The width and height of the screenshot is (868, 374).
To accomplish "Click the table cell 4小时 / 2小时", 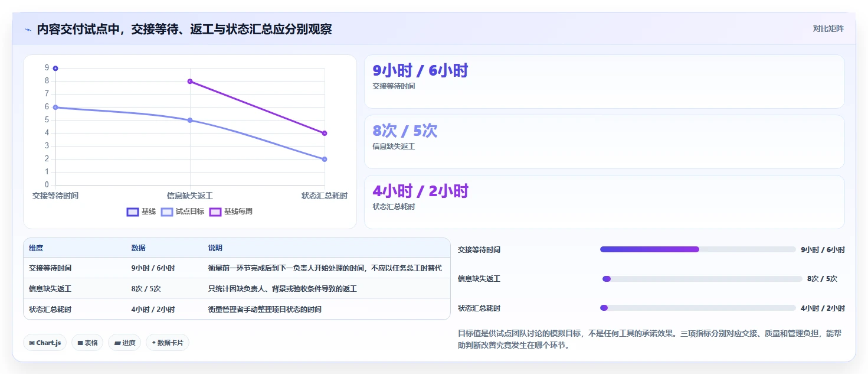I will pos(153,310).
